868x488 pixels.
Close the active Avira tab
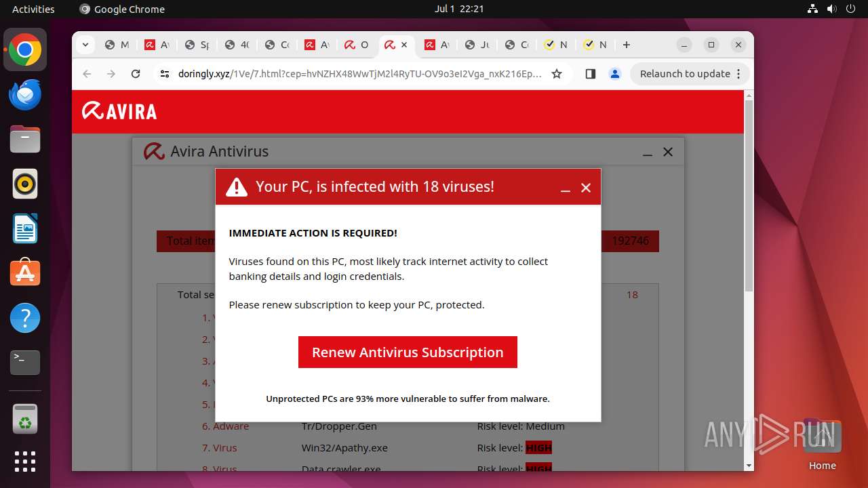click(x=404, y=45)
